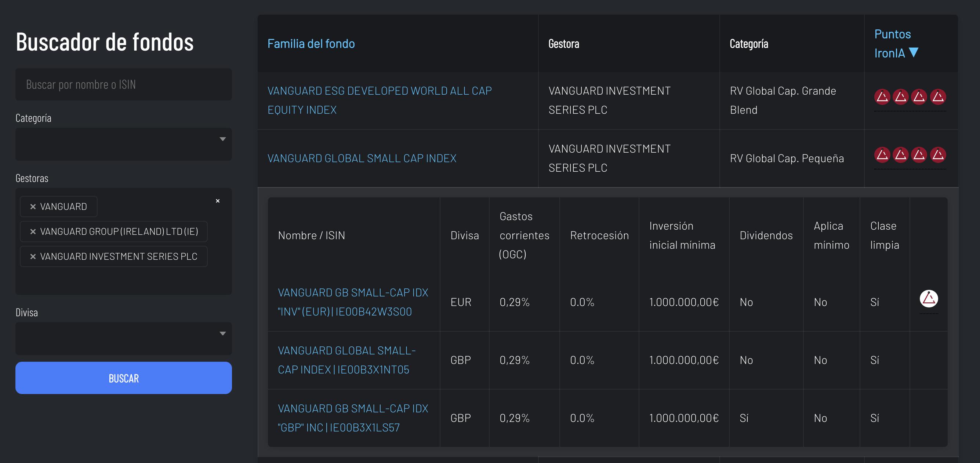This screenshot has width=980, height=463.
Task: Click last IronIA point icon for Small Cap
Action: pos(938,155)
